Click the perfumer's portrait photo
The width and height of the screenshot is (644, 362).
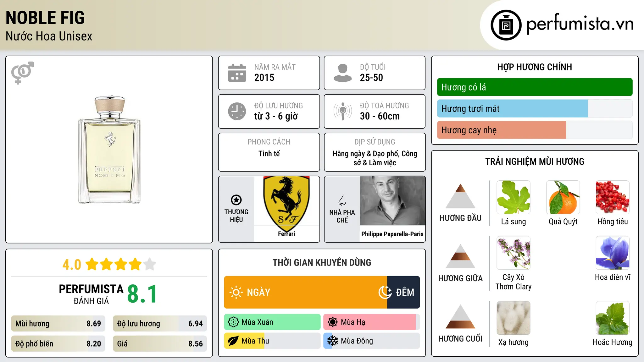(392, 200)
